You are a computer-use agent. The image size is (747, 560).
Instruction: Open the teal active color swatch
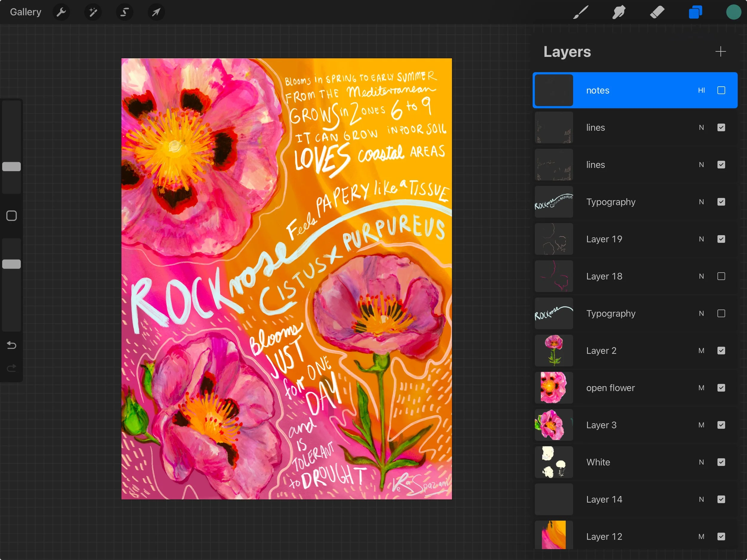[733, 12]
